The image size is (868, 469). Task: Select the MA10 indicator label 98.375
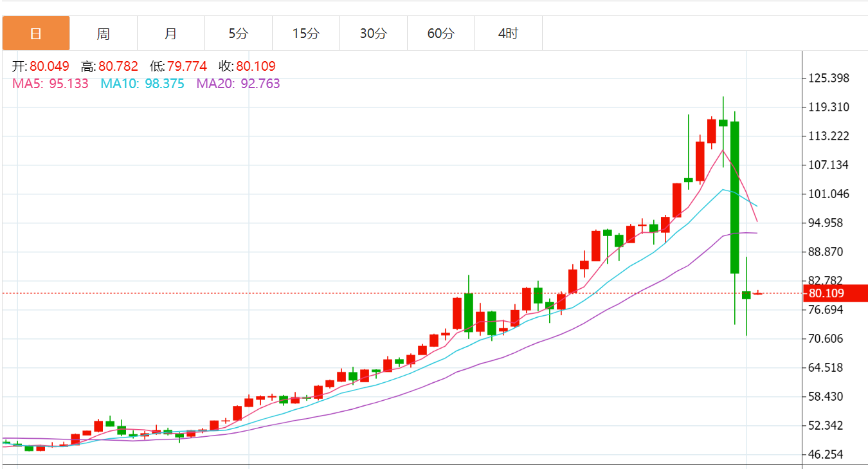tap(143, 84)
